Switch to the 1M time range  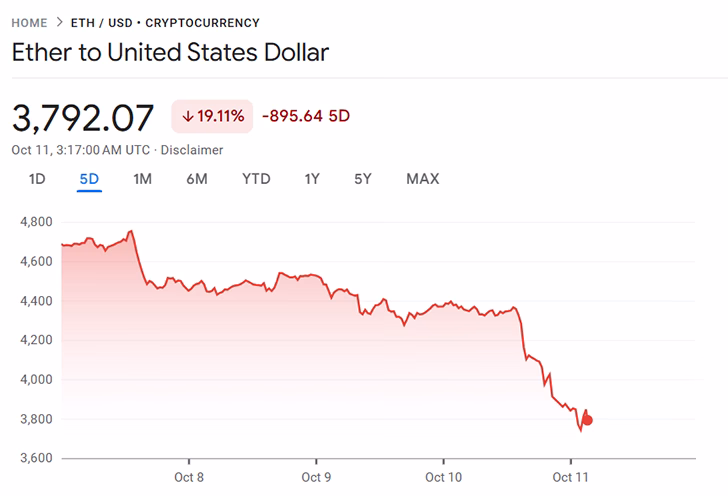pyautogui.click(x=142, y=179)
